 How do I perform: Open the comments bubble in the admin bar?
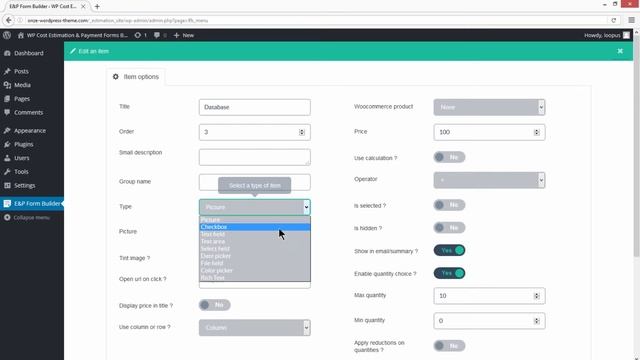tap(157, 35)
